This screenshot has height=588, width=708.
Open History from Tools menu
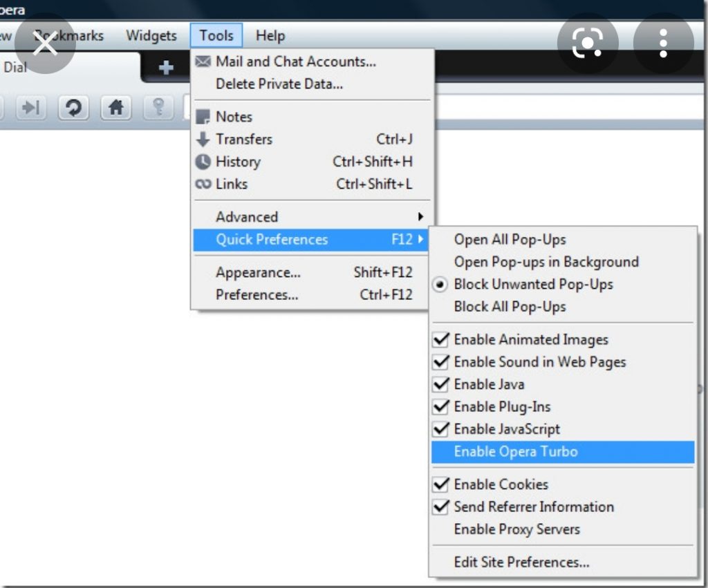coord(312,162)
